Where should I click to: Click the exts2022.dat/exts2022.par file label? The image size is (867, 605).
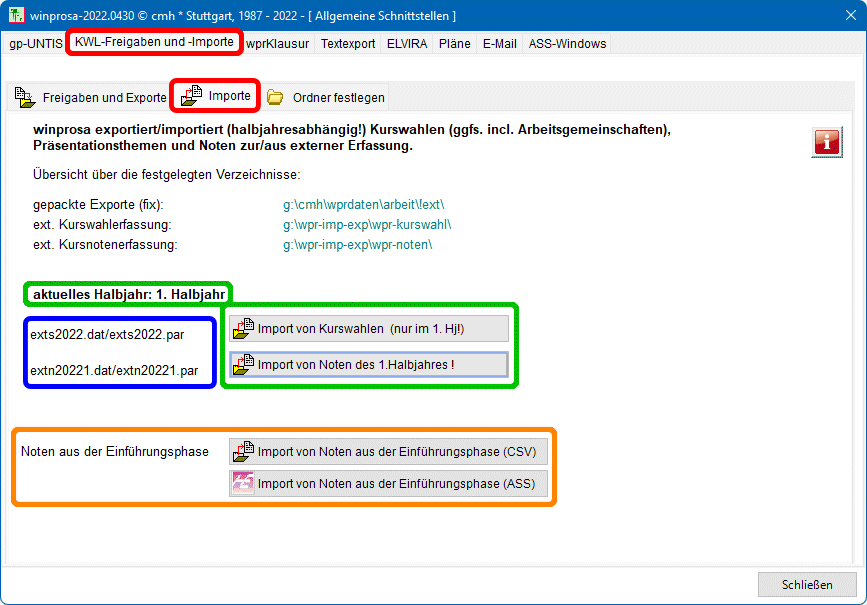107,332
